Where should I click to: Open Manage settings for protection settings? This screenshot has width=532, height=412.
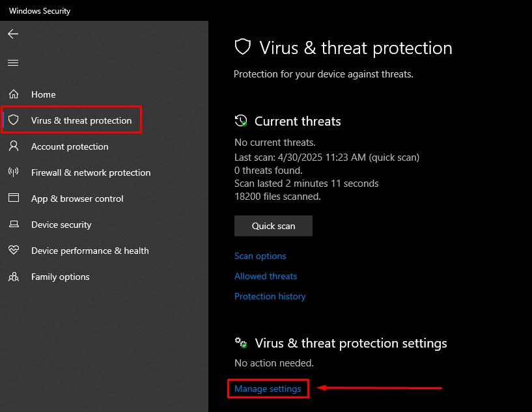click(x=268, y=389)
